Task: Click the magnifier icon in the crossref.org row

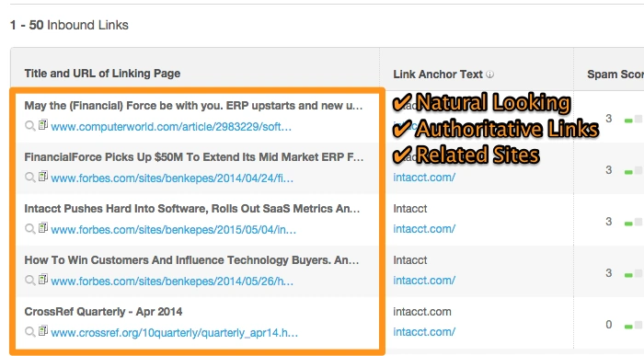Action: coord(29,332)
